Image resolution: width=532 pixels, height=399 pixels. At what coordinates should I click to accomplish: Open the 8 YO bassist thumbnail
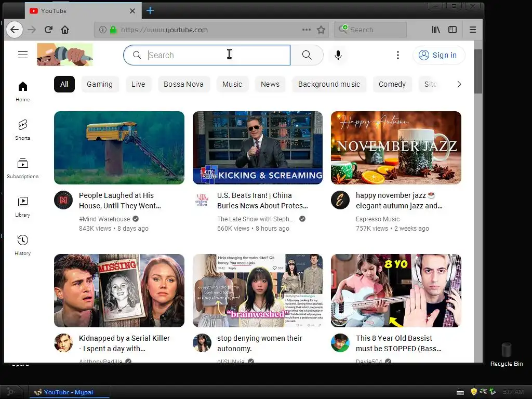click(x=396, y=290)
